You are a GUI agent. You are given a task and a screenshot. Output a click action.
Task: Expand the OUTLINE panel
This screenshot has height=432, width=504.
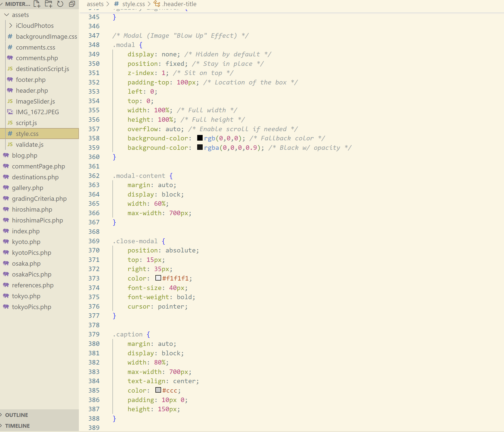[x=17, y=415]
